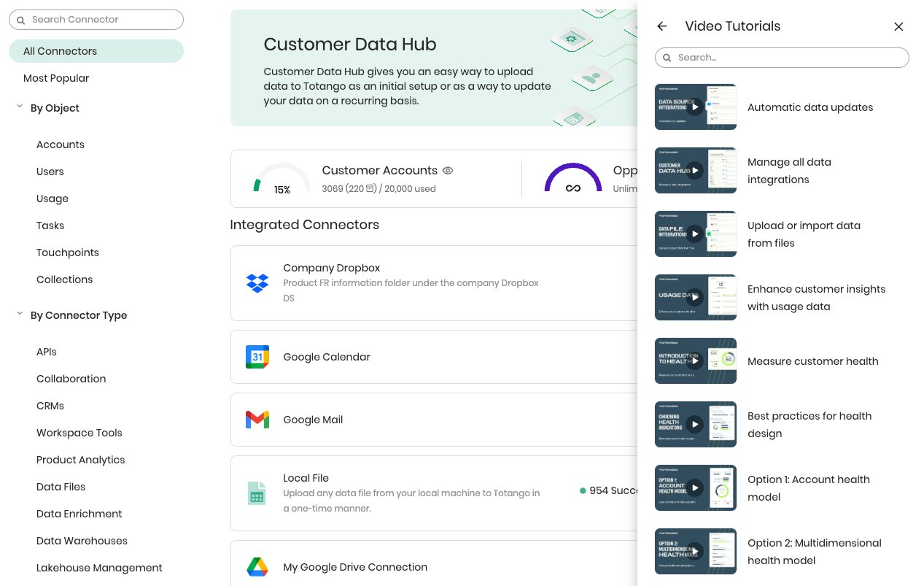Open the Measure customer health title

813,361
